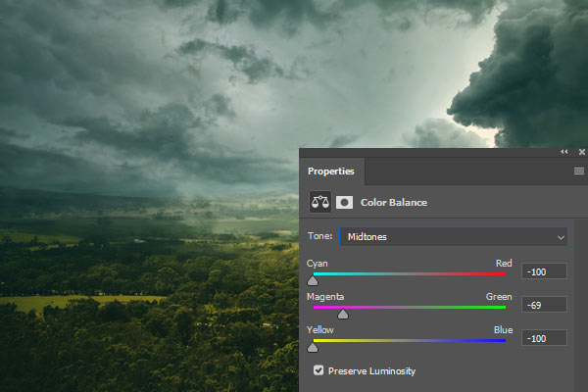Open the Properties panel options menu
Viewport: 588px width, 392px height.
578,171
